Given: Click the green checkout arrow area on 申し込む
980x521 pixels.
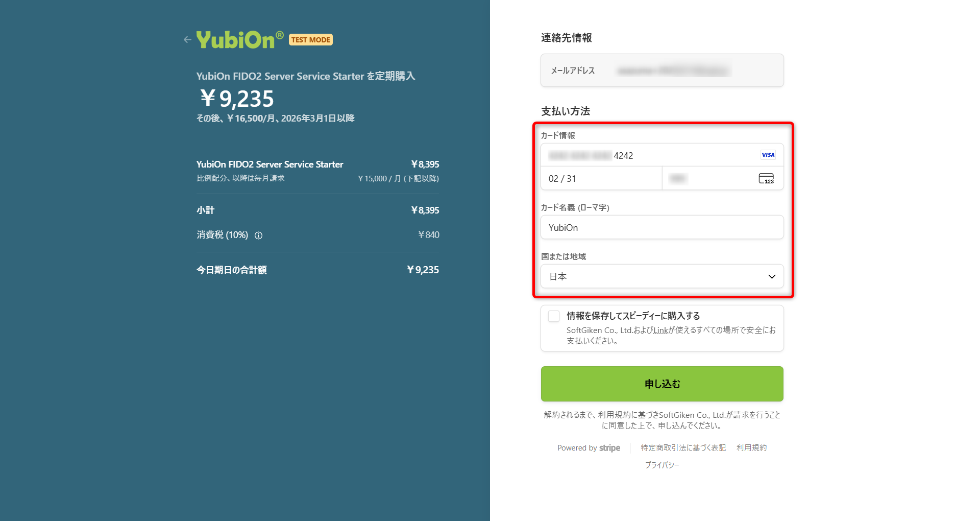Looking at the screenshot, I should pyautogui.click(x=661, y=384).
